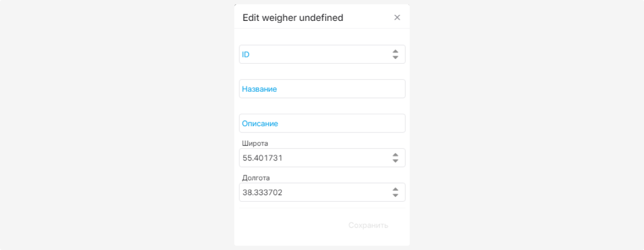Click the Долгота field label
This screenshot has width=644, height=250.
(256, 178)
